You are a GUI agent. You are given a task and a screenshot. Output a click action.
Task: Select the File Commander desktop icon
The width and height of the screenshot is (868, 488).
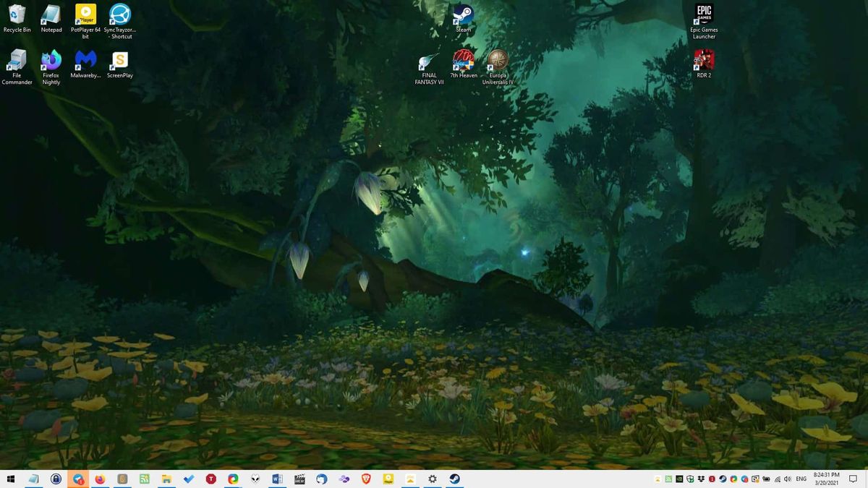coord(17,67)
